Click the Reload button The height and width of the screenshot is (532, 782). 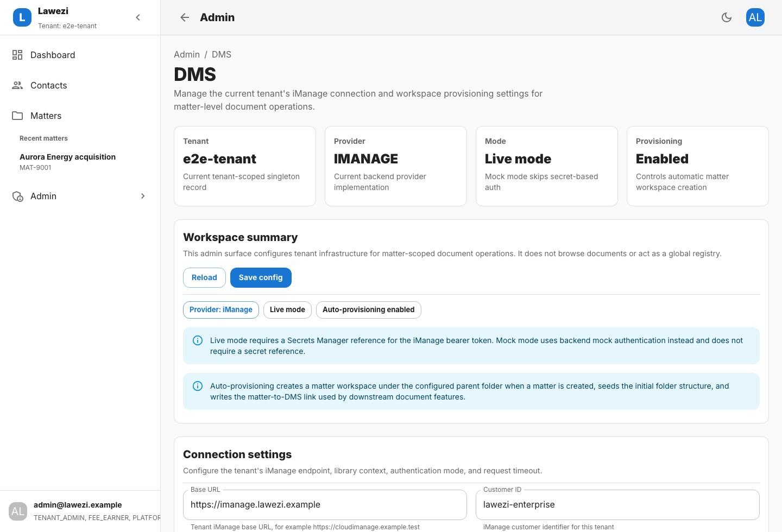(204, 277)
